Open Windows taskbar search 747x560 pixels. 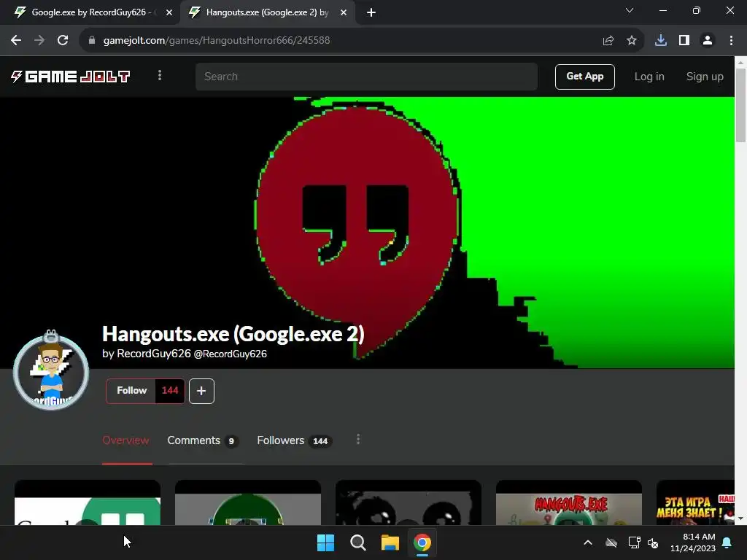[x=357, y=542]
